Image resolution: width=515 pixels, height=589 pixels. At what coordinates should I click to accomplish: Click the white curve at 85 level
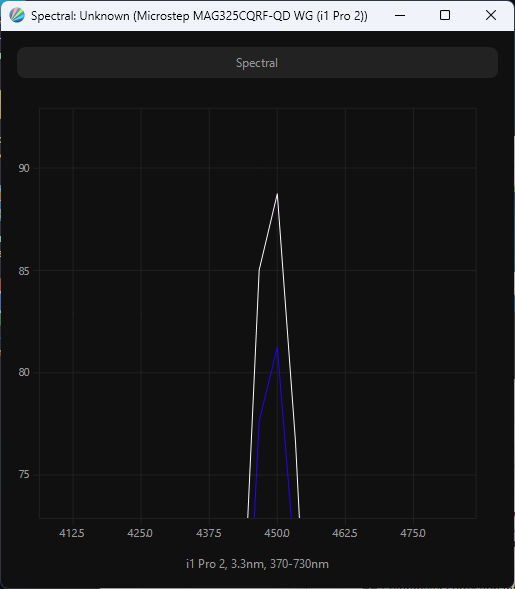259,270
